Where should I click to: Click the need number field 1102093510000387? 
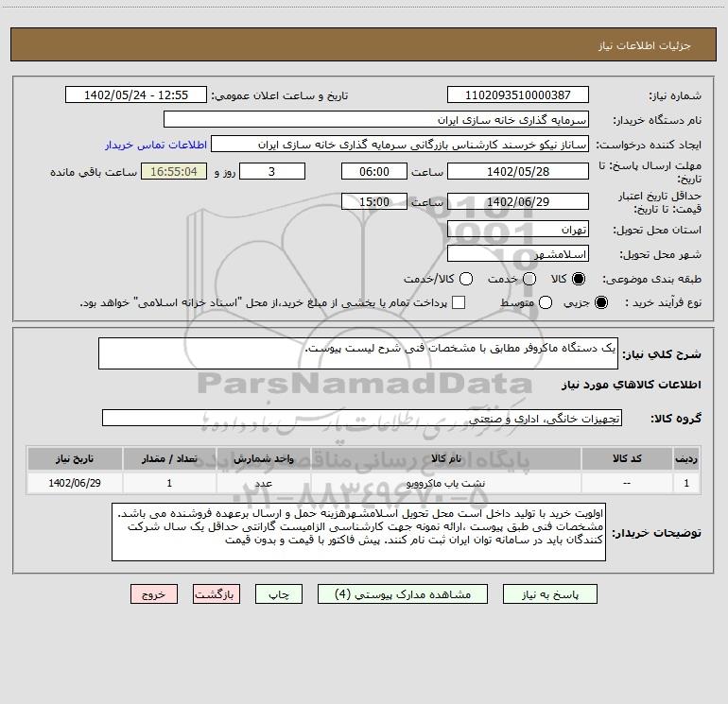point(518,95)
